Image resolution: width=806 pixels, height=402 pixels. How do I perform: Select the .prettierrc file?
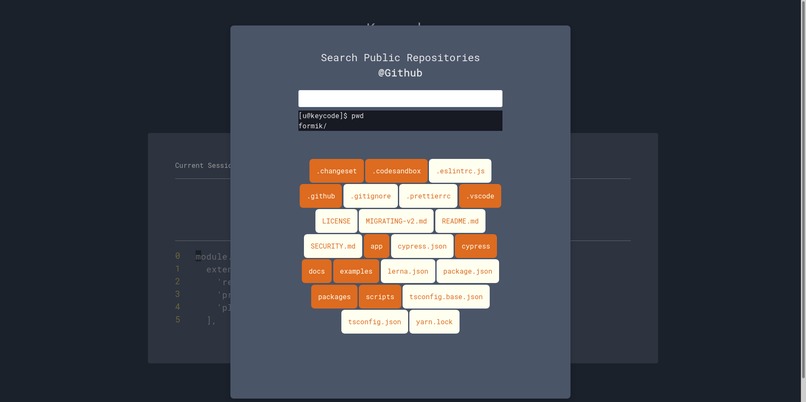[428, 196]
